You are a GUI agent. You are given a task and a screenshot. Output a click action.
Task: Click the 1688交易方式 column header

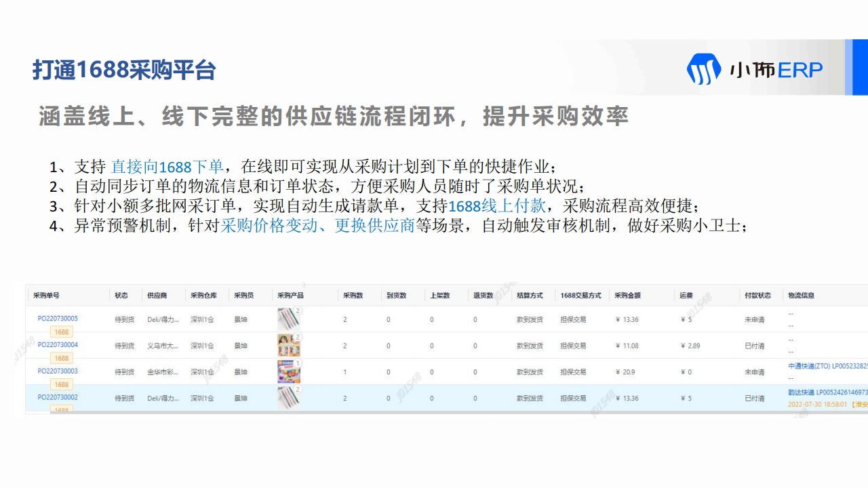(580, 296)
